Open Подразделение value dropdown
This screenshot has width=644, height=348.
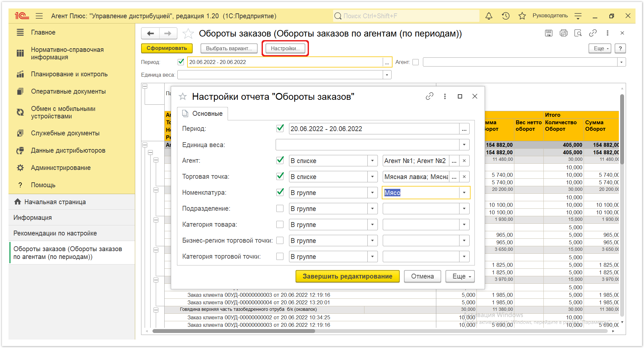tap(464, 209)
